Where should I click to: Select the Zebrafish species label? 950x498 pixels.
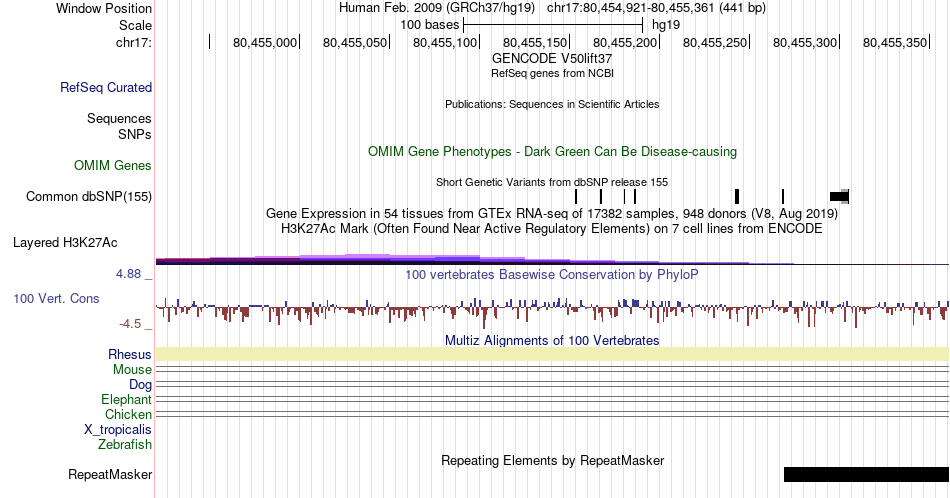pos(125,444)
